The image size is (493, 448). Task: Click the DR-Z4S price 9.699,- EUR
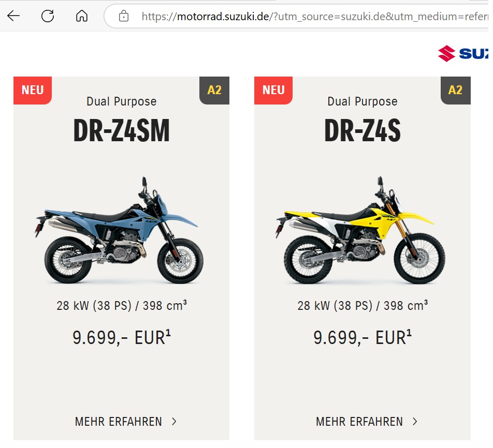(363, 338)
